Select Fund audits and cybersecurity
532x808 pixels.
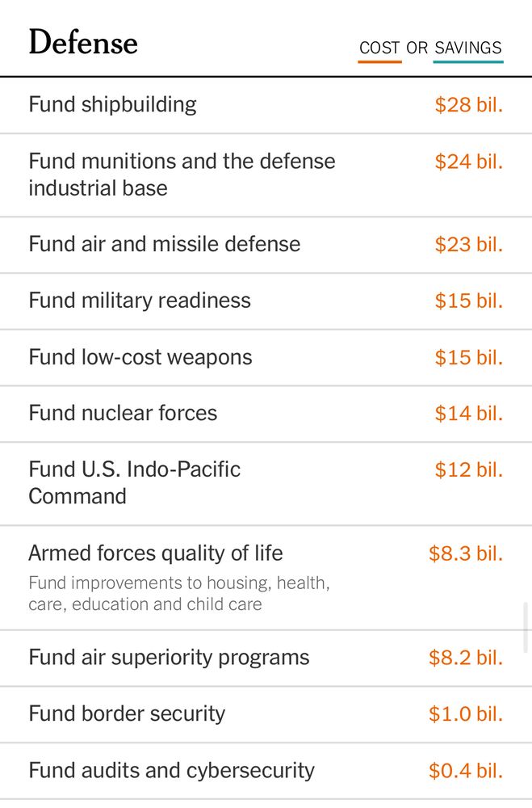pos(171,770)
